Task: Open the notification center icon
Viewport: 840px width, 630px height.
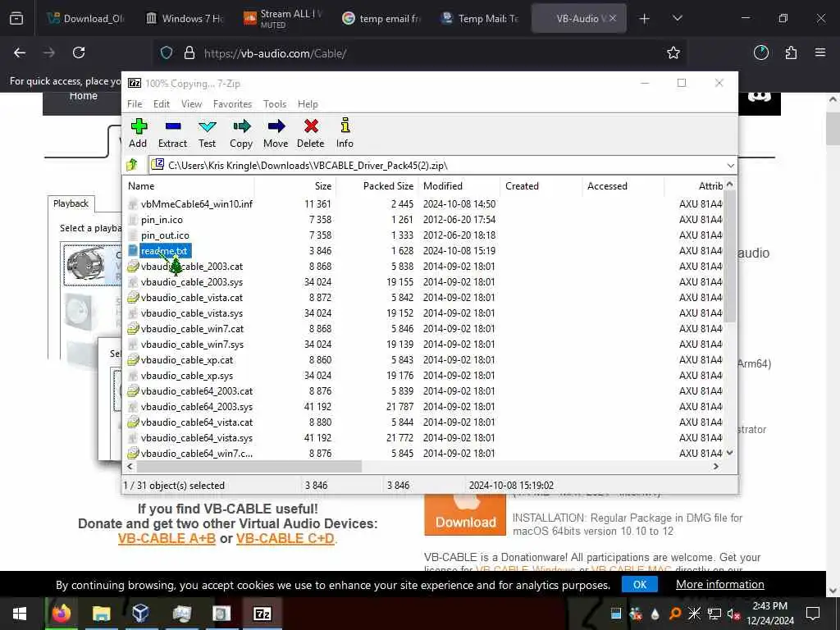Action: coord(813,614)
